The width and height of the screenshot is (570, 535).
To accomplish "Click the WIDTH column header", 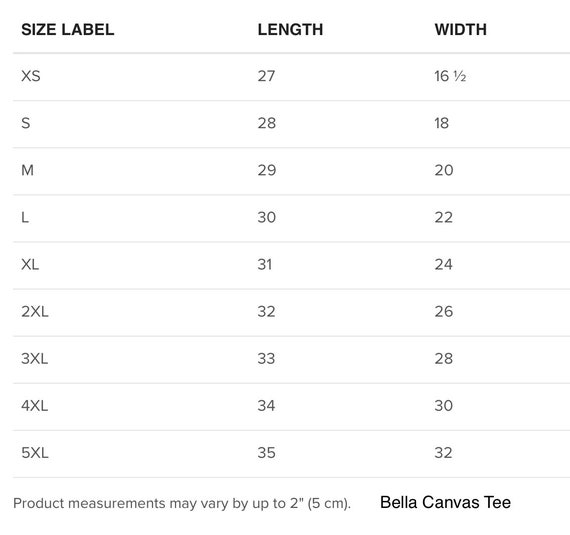I will (461, 29).
